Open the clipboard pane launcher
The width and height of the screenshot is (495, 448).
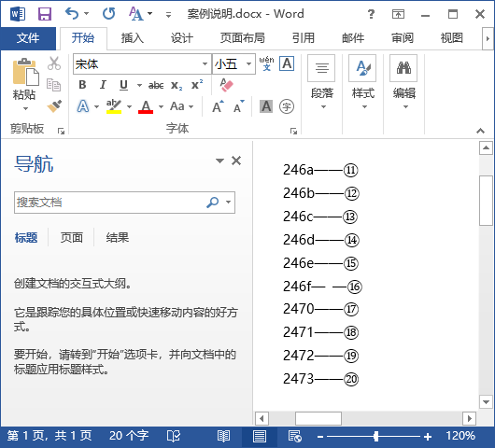(61, 131)
